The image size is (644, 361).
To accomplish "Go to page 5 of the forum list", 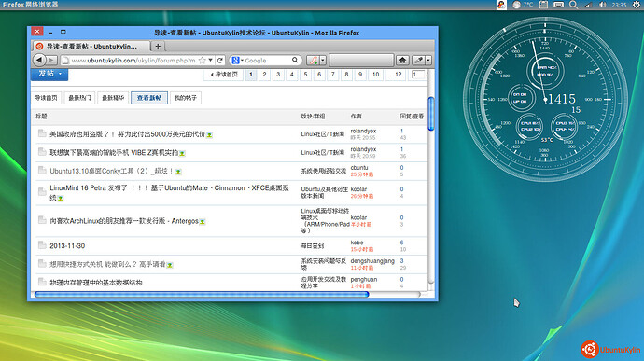I will pos(305,75).
